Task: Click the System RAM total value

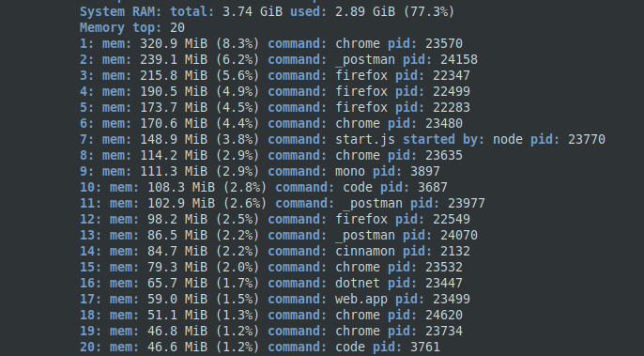Action: [x=253, y=11]
